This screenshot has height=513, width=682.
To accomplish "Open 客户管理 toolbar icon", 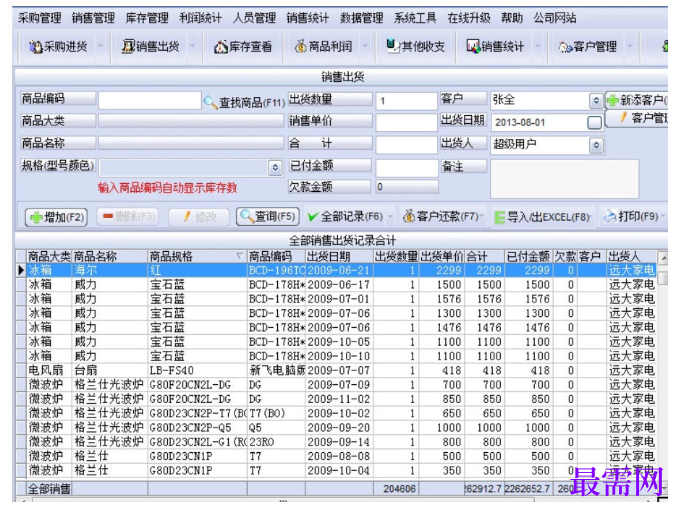I will pos(565,47).
